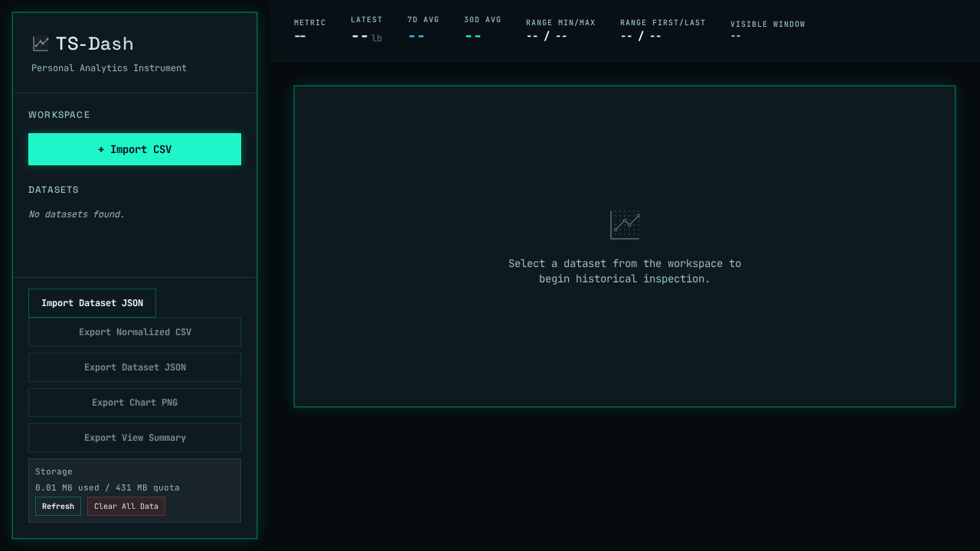Click the 30D AVG stat label
980x551 pixels.
coord(482,20)
